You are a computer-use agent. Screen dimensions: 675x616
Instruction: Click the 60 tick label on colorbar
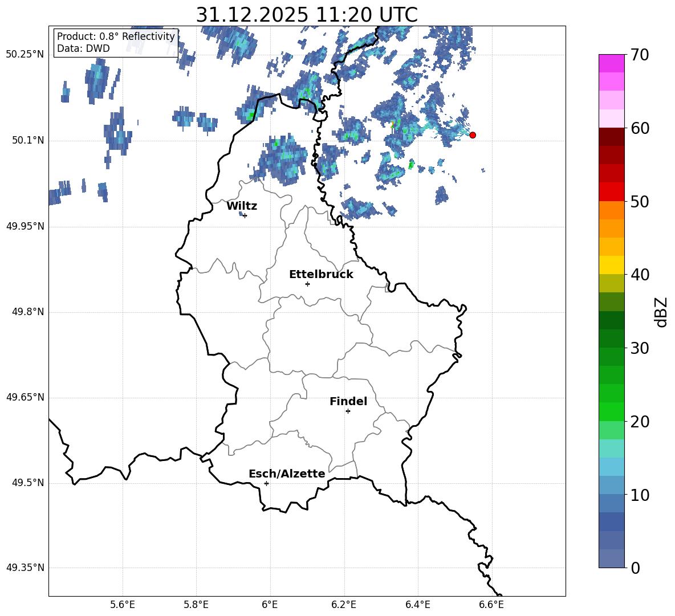640,128
